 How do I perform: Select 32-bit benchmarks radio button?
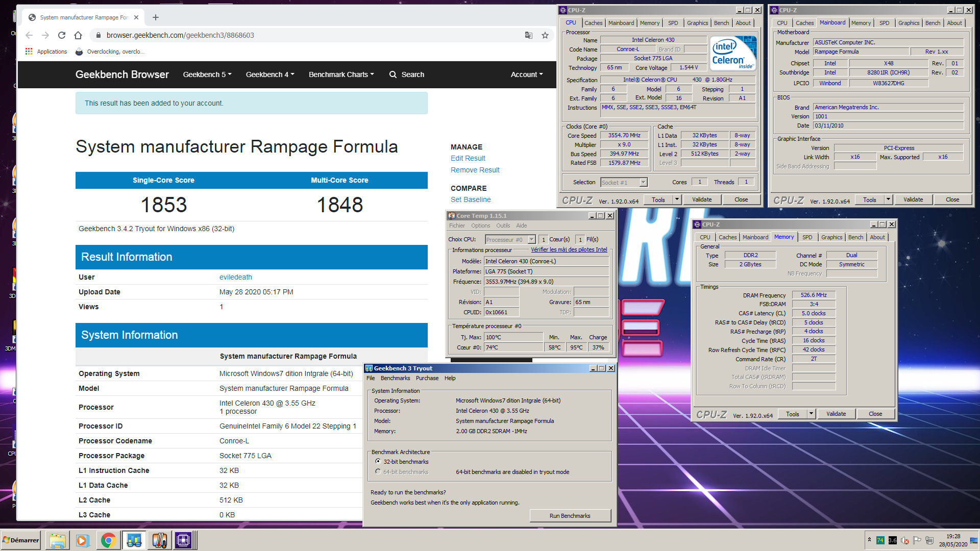[378, 461]
